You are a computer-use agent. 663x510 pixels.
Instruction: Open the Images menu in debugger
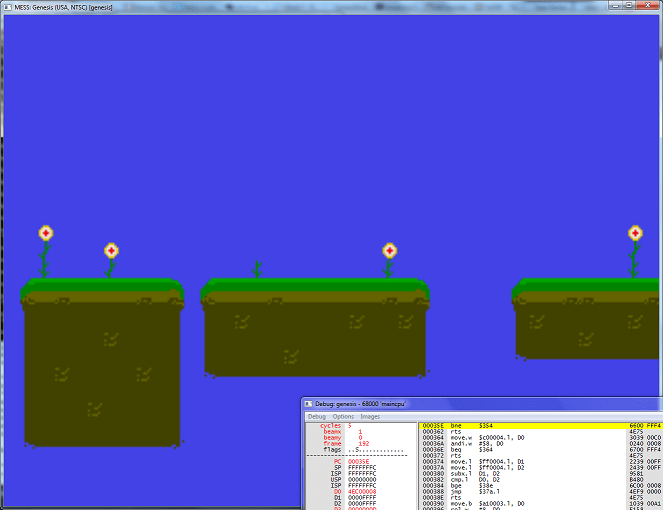pyautogui.click(x=370, y=416)
